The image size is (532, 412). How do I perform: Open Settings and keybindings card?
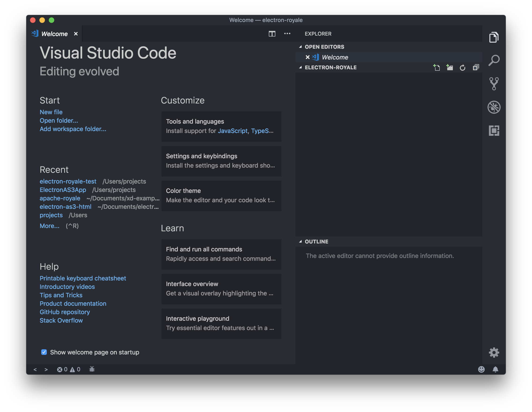point(222,161)
